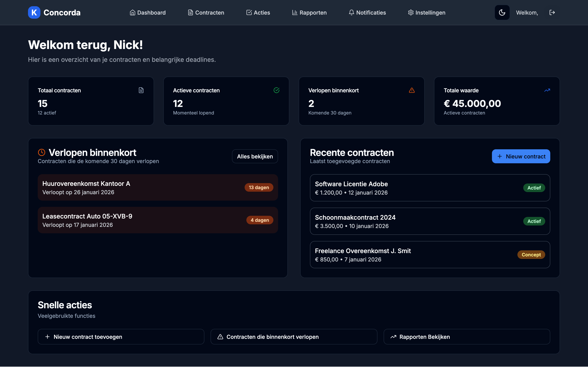The height and width of the screenshot is (367, 588).
Task: Open the Dashboard menu item
Action: coord(148,12)
